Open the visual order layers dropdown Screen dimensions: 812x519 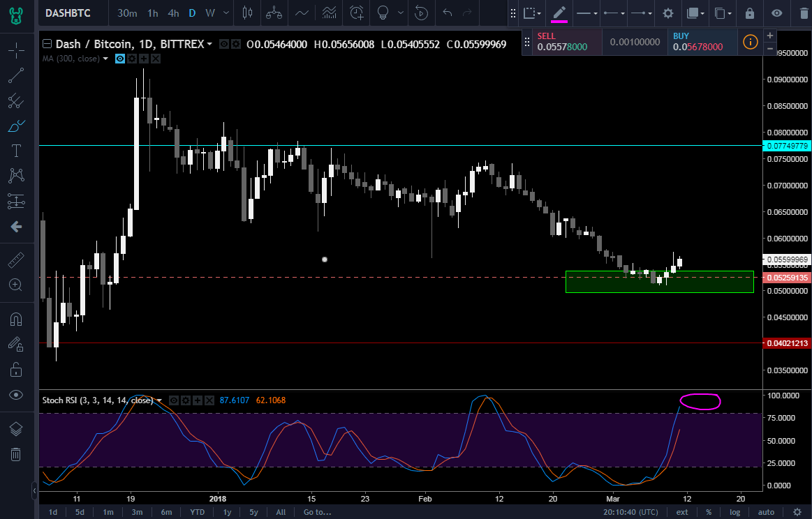pos(695,13)
